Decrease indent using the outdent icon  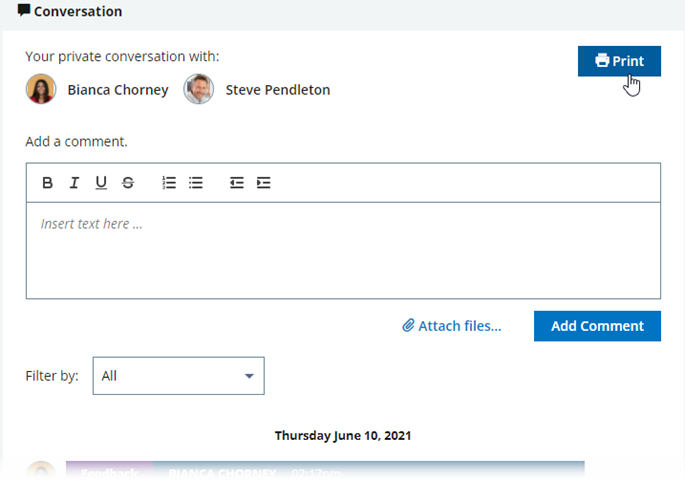point(237,183)
